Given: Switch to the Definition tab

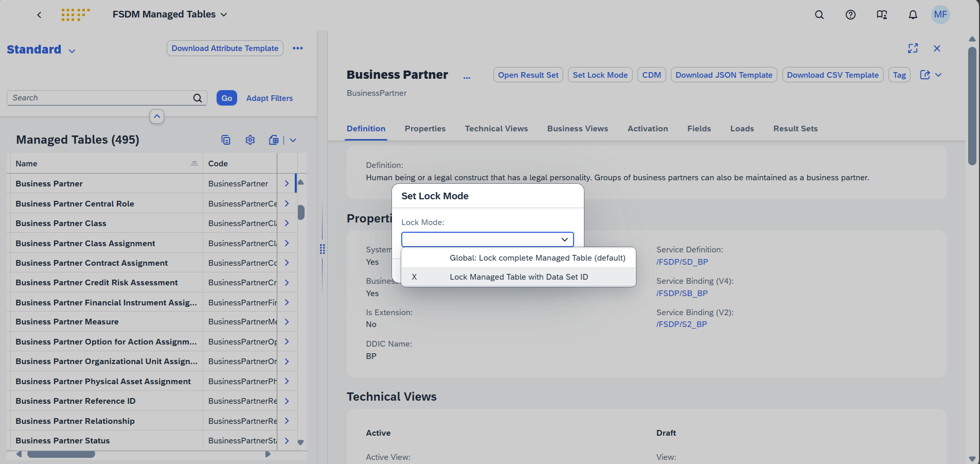Looking at the screenshot, I should click(x=366, y=129).
